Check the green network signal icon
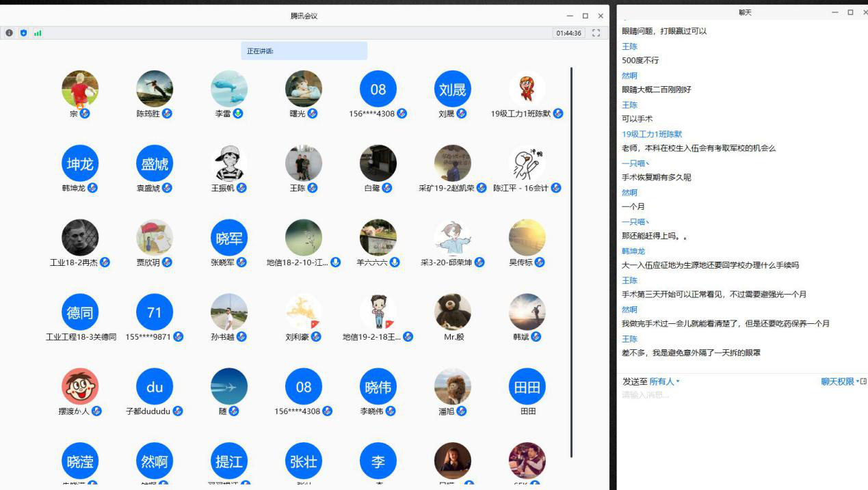 (38, 33)
